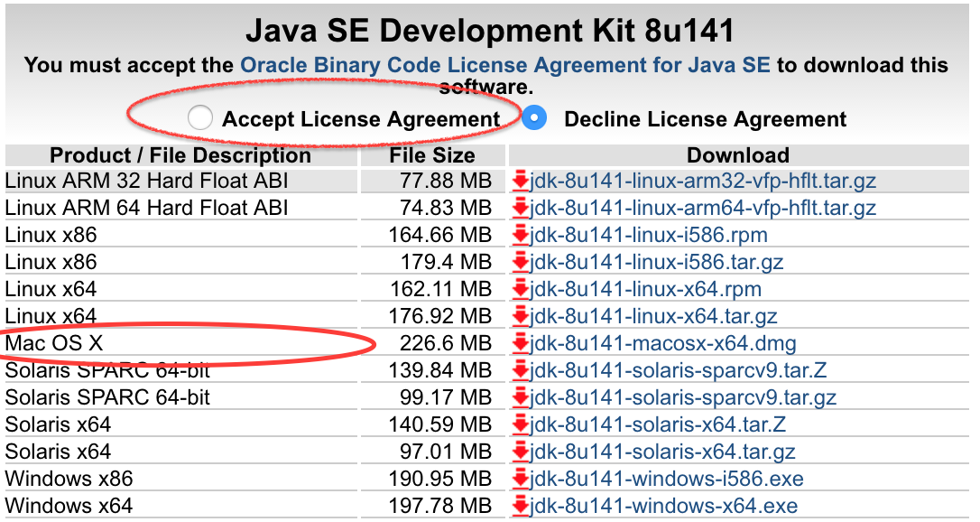Click the download arrow beside windows-x64.exe
The height and width of the screenshot is (522, 980).
(x=520, y=506)
